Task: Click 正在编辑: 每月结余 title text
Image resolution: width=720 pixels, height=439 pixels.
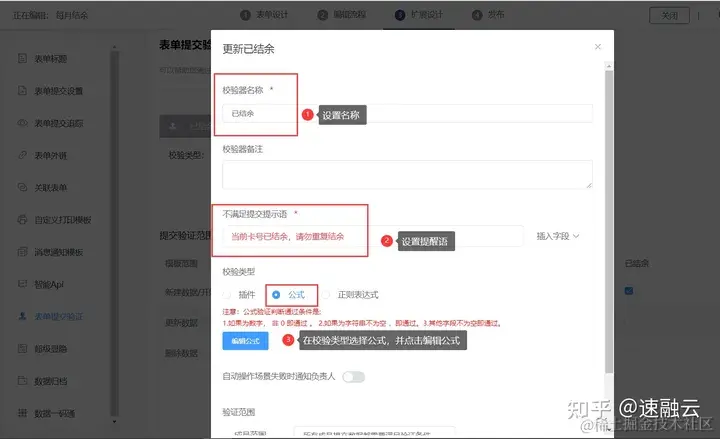Action: 50,15
